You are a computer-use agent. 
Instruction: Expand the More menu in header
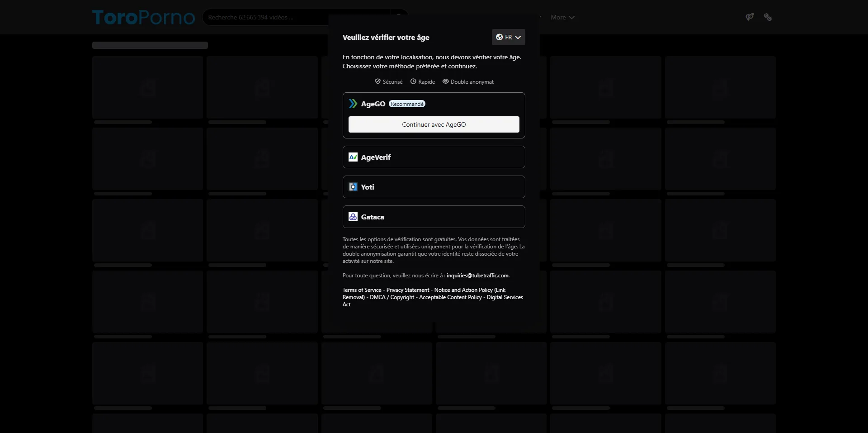pos(562,17)
